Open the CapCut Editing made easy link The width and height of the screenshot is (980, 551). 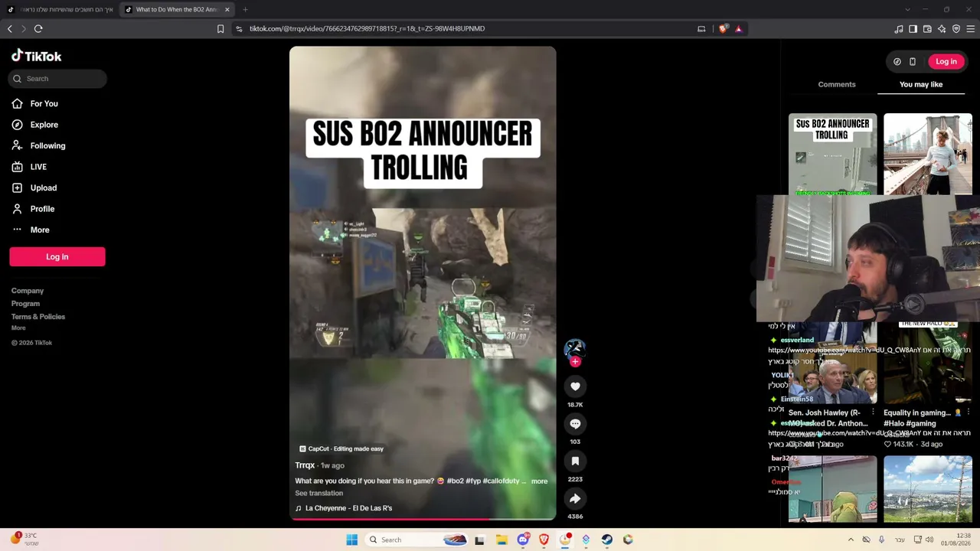(341, 449)
